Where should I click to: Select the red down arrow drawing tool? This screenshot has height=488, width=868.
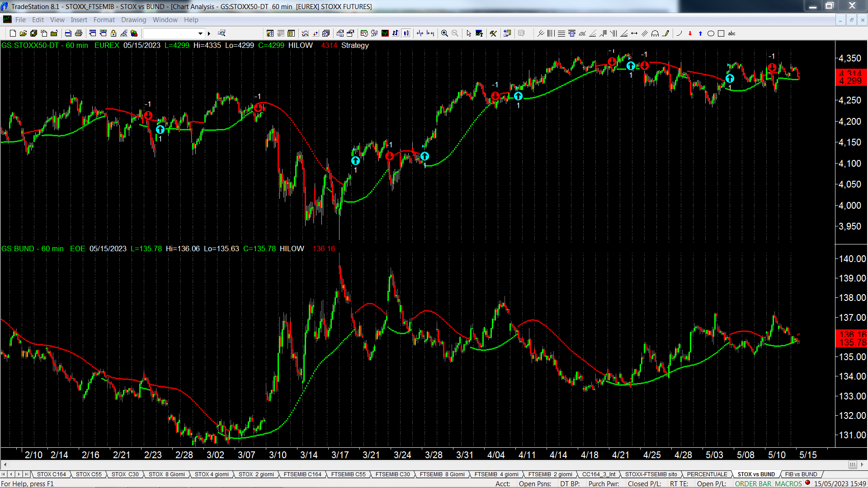click(x=690, y=33)
